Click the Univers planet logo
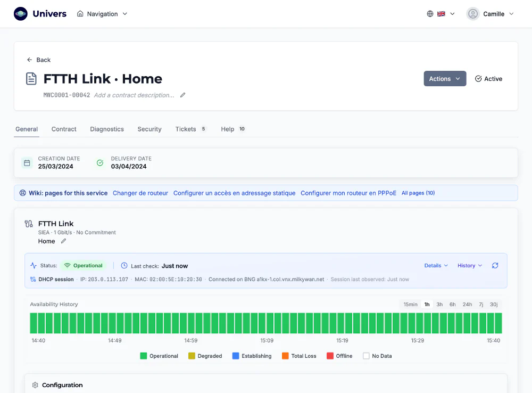The width and height of the screenshot is (532, 393). [21, 14]
